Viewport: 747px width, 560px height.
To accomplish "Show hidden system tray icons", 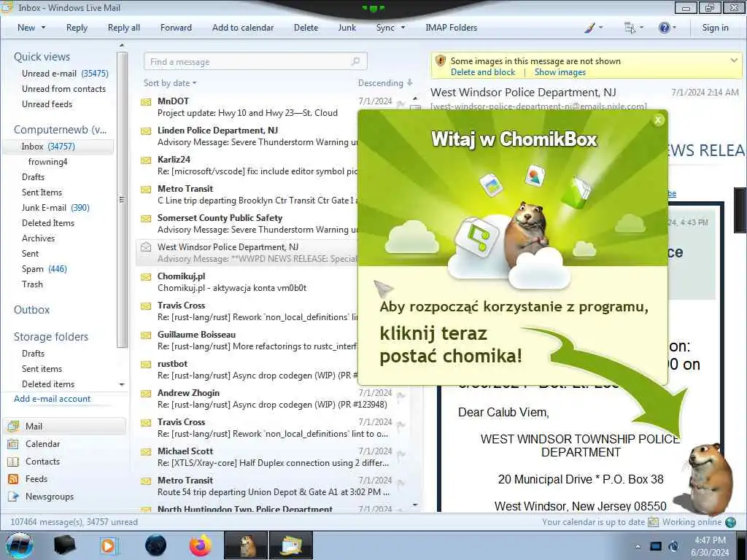I will click(x=638, y=546).
